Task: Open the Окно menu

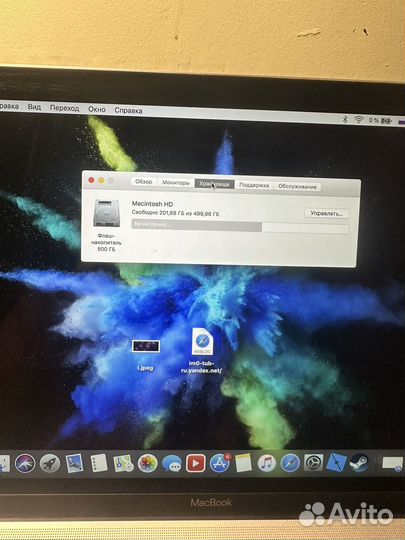Action: [x=96, y=109]
